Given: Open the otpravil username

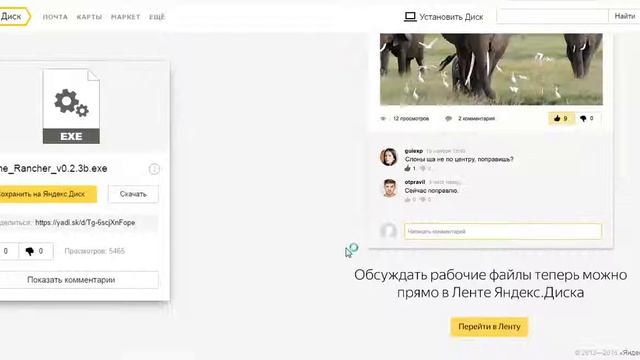Looking at the screenshot, I should point(415,182).
